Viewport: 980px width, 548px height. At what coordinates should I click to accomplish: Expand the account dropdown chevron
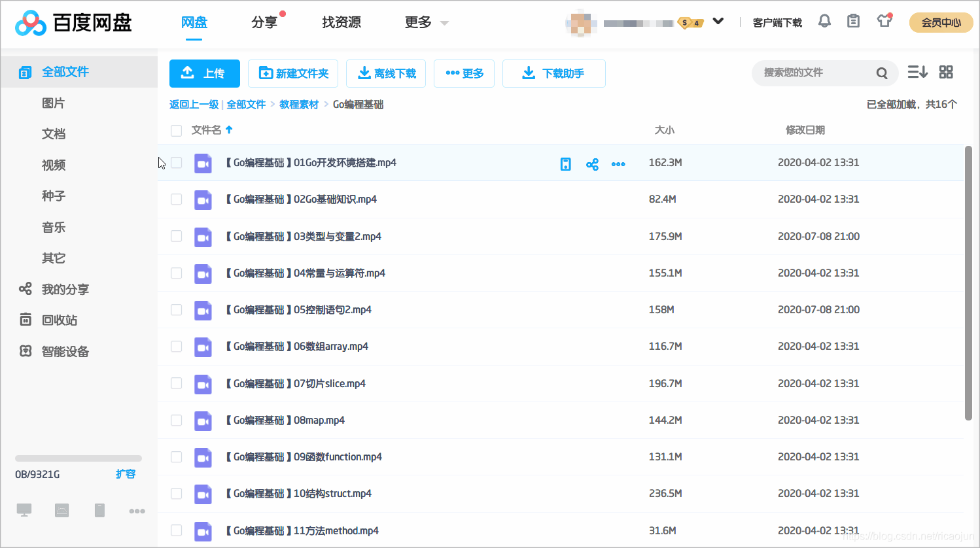click(718, 21)
